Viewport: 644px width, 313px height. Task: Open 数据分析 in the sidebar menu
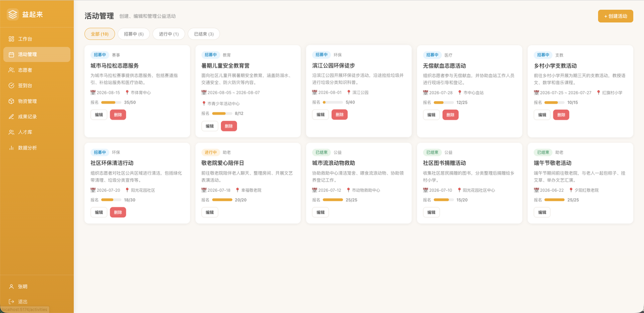point(37,148)
